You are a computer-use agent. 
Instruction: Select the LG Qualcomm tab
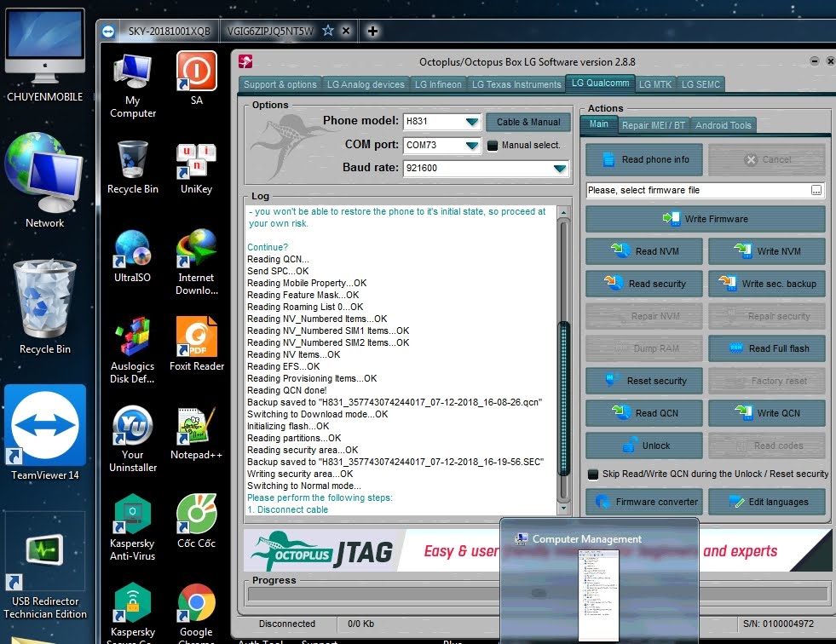click(x=600, y=83)
